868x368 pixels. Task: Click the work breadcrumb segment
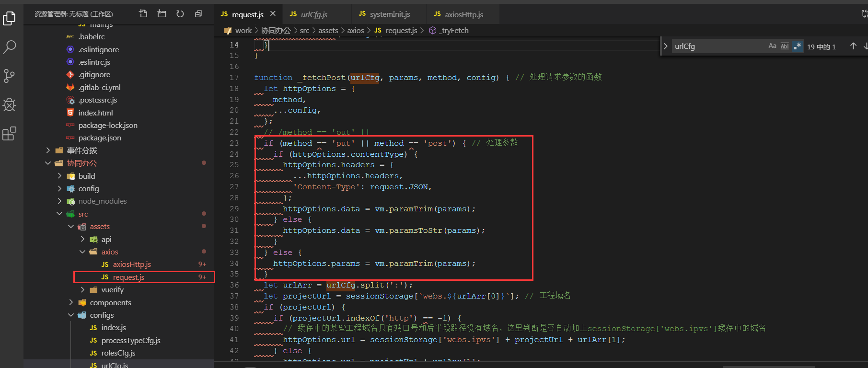click(243, 30)
